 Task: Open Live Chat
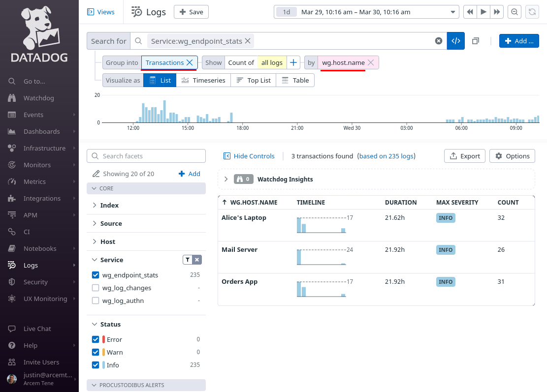pos(37,329)
